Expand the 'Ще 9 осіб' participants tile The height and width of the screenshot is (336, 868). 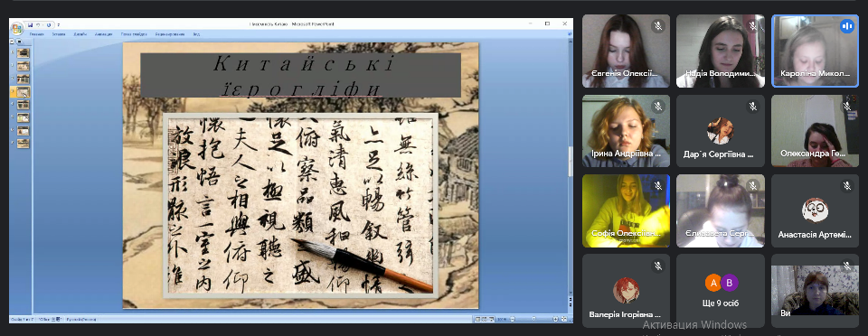coord(721,290)
